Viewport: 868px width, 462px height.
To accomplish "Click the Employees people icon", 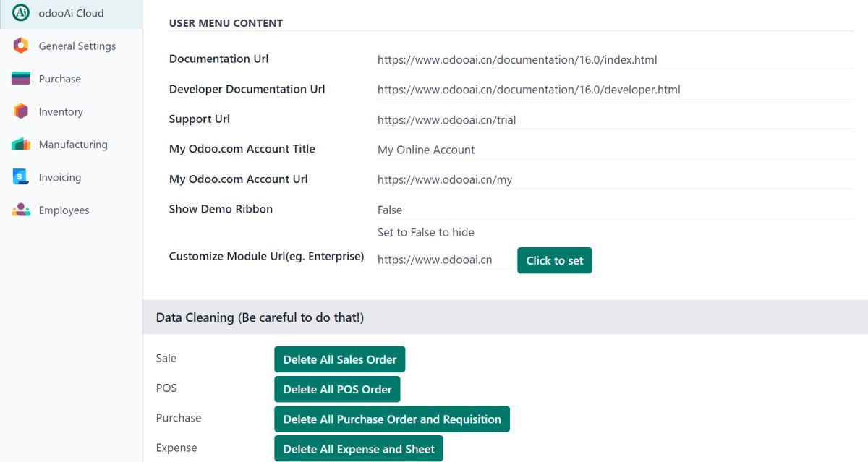I will pyautogui.click(x=21, y=210).
